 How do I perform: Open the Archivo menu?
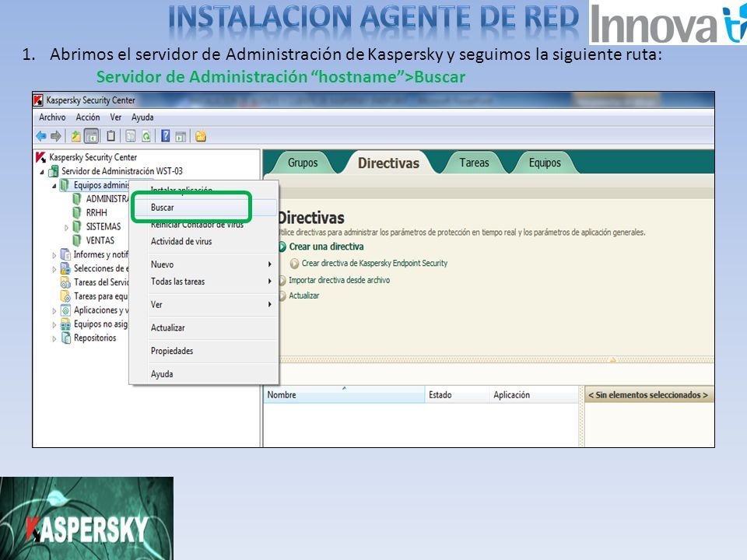pos(52,117)
